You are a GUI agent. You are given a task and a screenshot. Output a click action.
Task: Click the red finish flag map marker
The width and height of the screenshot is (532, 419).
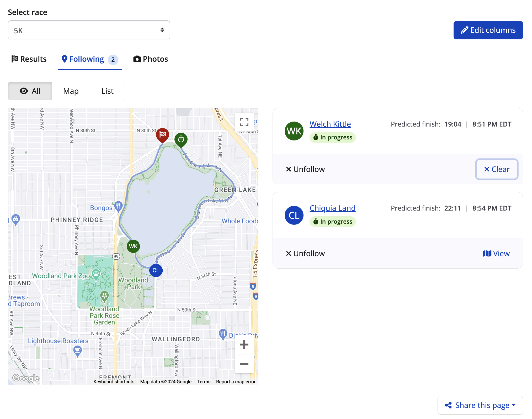point(162,135)
